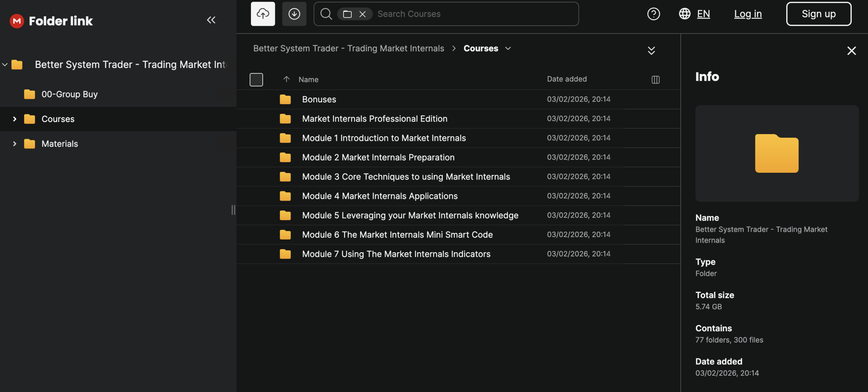The width and height of the screenshot is (868, 392).
Task: Expand the Materials tree folder
Action: click(x=15, y=144)
